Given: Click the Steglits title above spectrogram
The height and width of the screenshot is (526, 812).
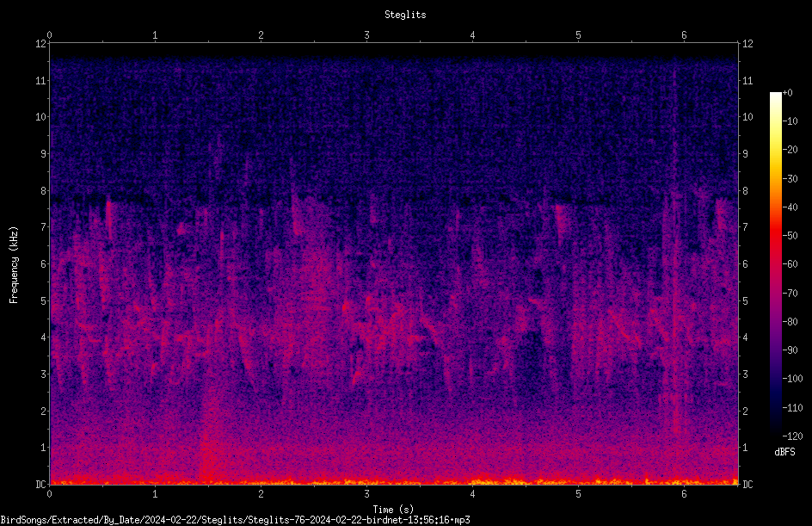Looking at the screenshot, I should [405, 15].
